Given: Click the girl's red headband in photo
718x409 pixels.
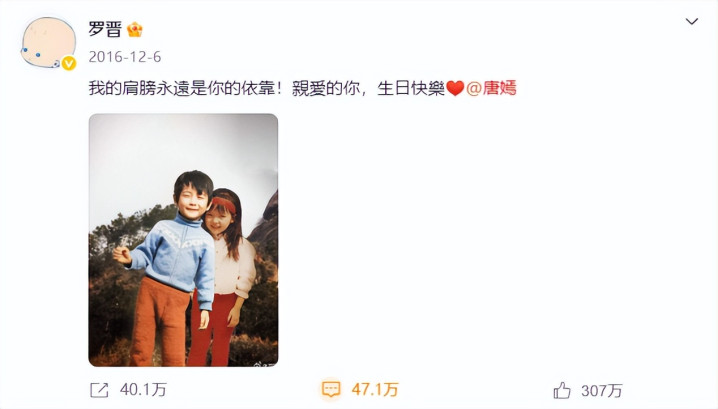Looking at the screenshot, I should pos(224,204).
